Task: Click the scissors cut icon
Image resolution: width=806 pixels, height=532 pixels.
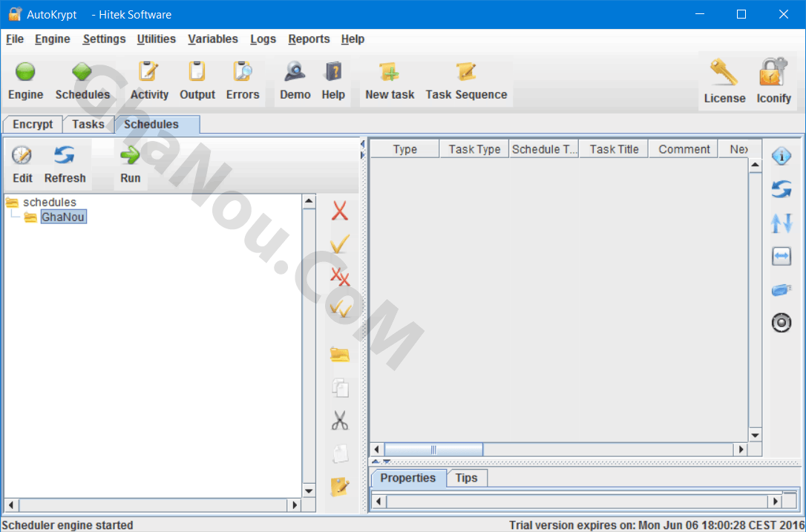Action: (x=340, y=421)
